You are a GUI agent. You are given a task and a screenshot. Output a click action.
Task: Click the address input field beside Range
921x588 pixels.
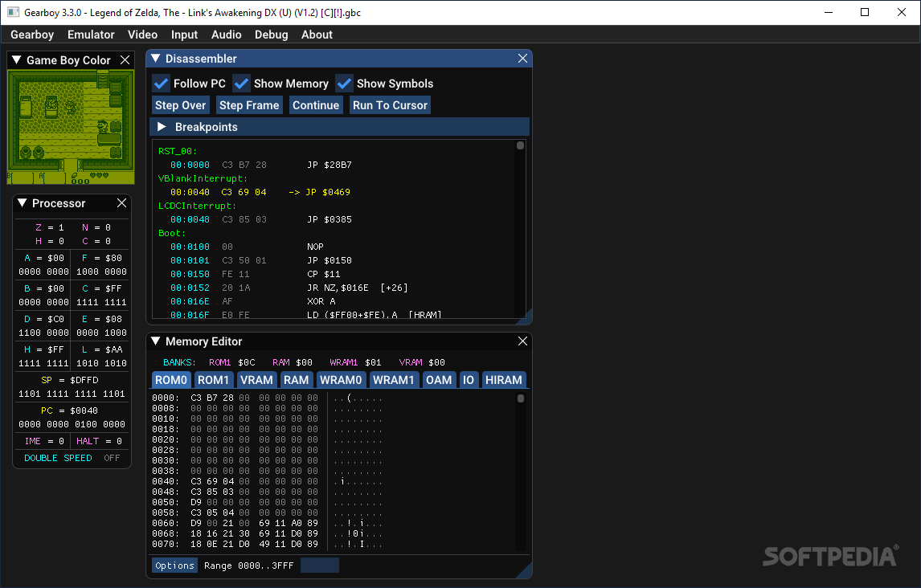coord(320,566)
